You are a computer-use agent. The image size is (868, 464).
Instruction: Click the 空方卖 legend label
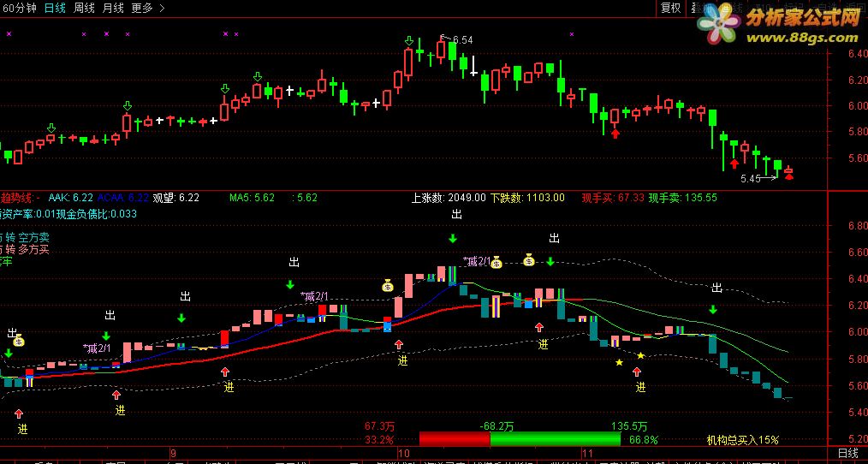click(33, 237)
